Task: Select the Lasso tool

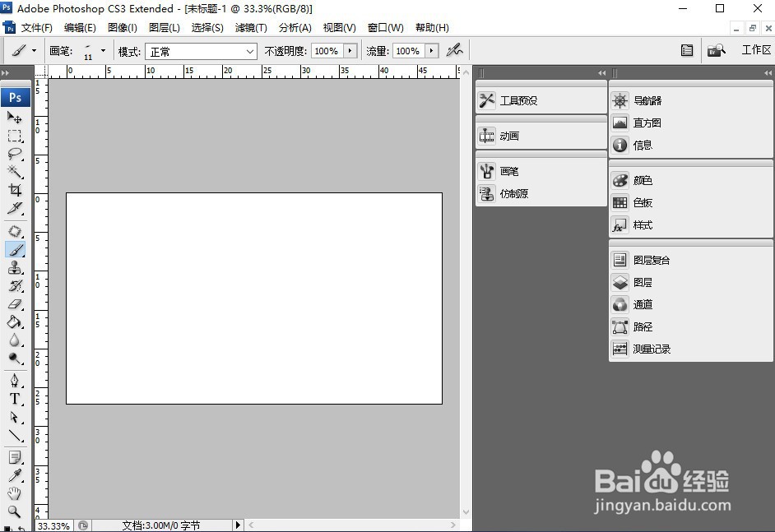Action: pos(15,154)
